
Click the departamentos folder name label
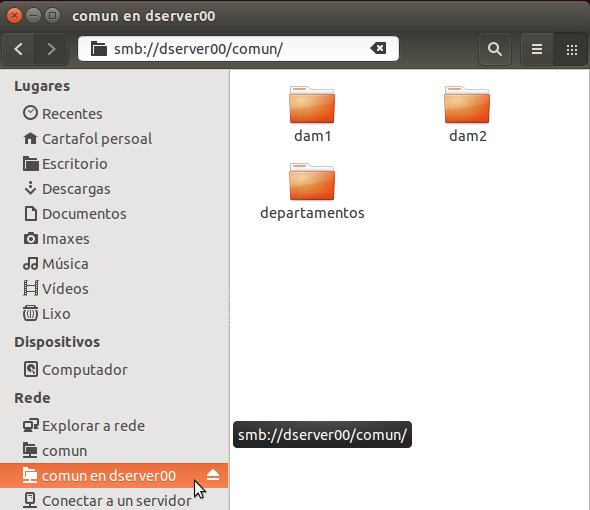312,213
